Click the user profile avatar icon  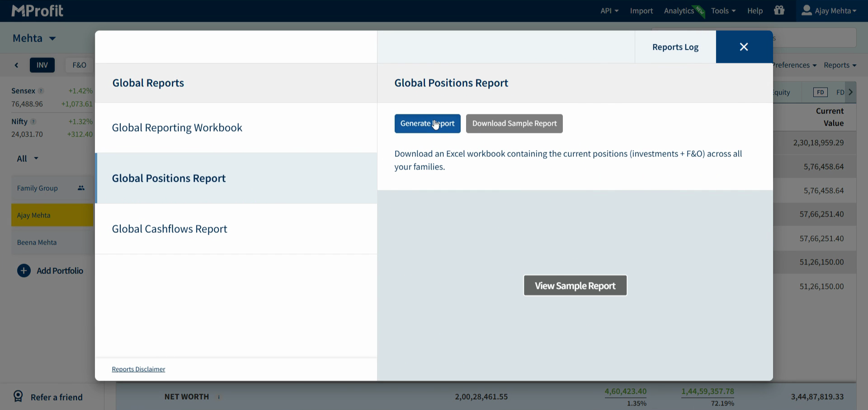(807, 10)
